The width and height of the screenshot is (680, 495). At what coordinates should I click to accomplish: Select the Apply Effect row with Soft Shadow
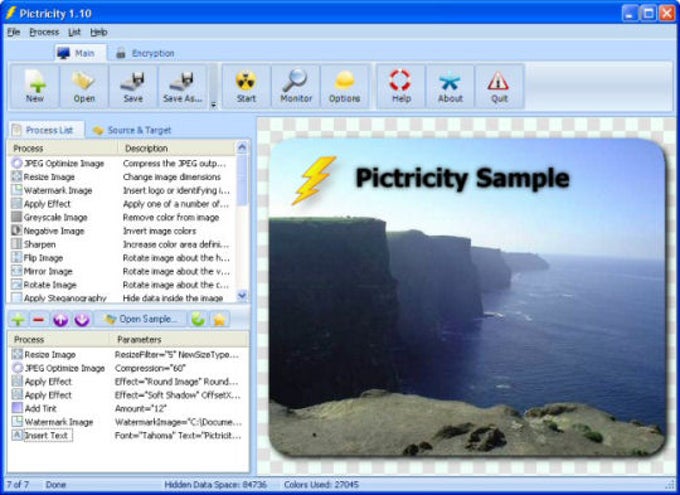coord(128,395)
